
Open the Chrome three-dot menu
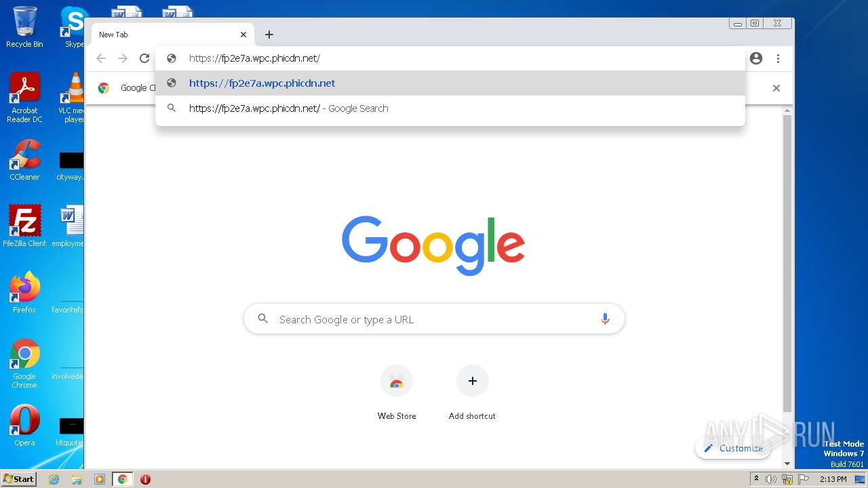778,58
